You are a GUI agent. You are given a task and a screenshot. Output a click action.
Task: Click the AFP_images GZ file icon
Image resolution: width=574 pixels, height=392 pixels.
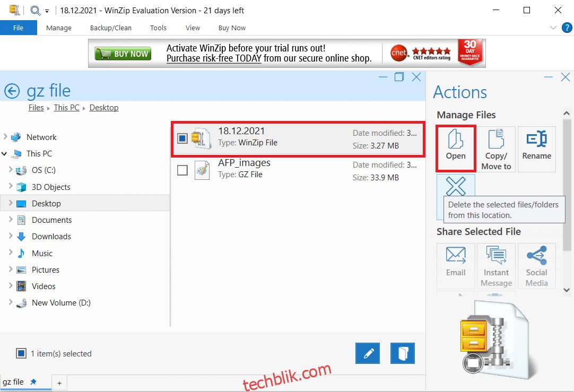(202, 170)
